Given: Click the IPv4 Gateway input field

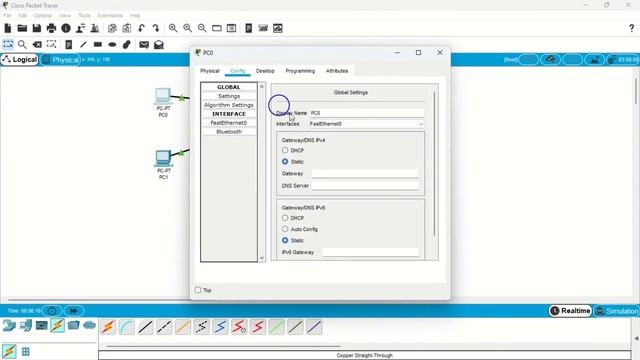Looking at the screenshot, I should pos(365,173).
